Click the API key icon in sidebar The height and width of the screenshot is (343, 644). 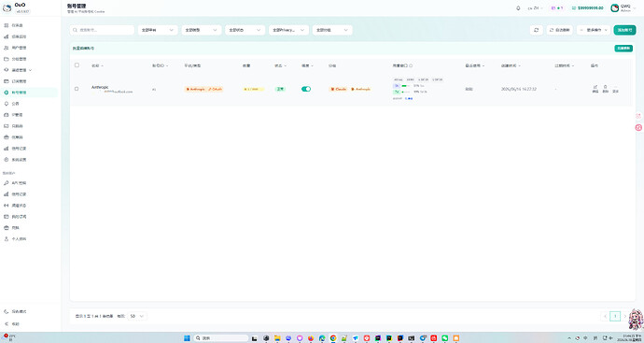click(7, 182)
